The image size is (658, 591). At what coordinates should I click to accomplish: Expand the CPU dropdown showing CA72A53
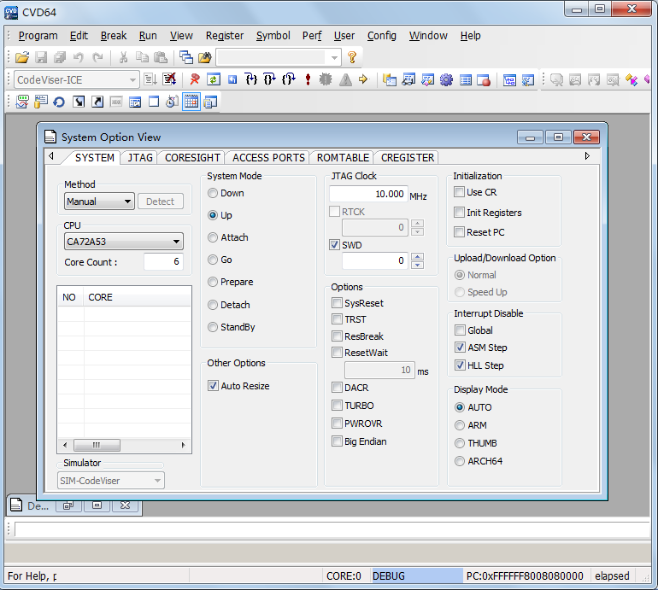click(x=123, y=241)
